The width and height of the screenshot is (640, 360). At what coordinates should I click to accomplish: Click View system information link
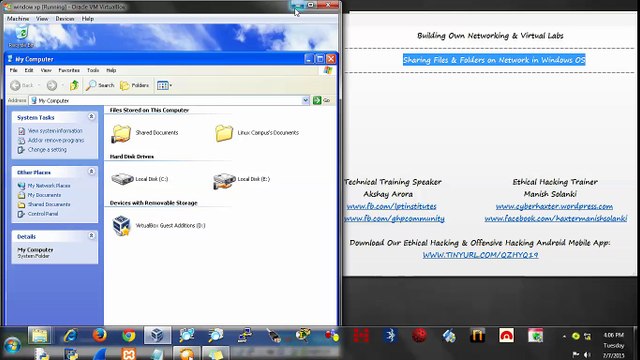point(55,131)
